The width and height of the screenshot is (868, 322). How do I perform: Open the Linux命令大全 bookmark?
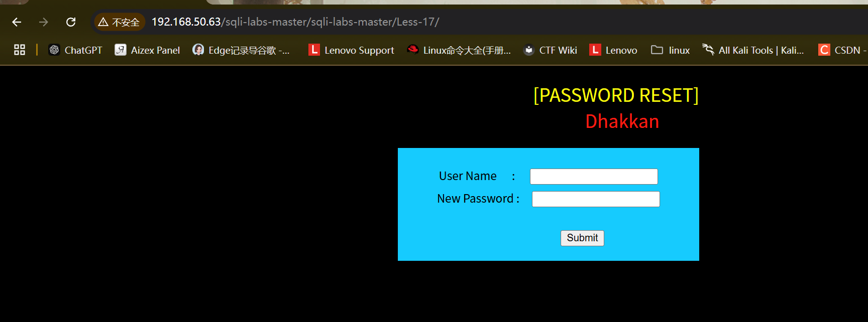click(459, 50)
